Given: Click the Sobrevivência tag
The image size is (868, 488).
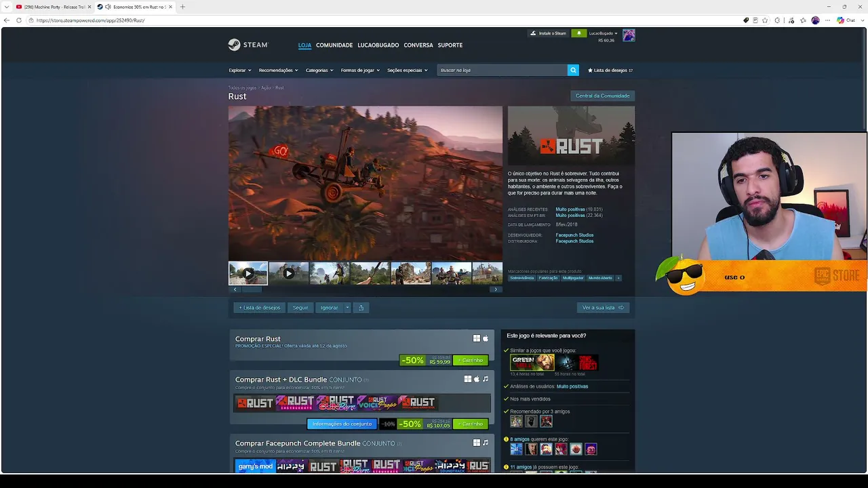Looking at the screenshot, I should point(522,278).
